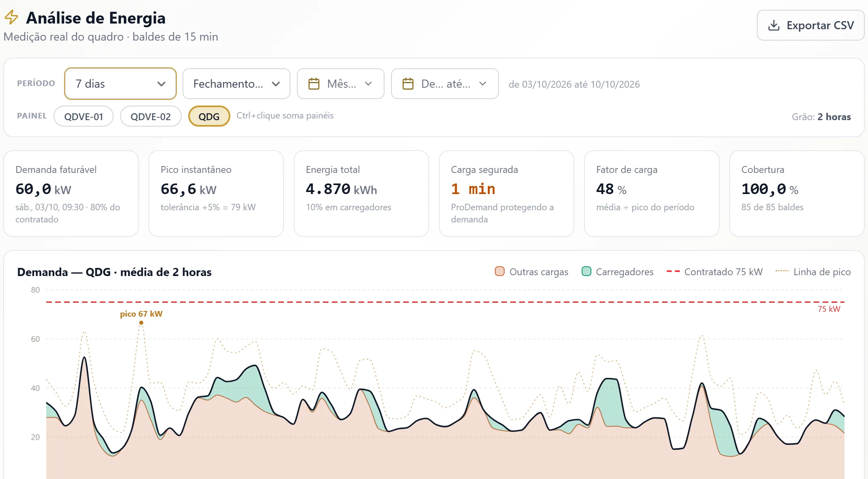
Task: Select the QDVE-02 panel chip
Action: [x=150, y=117]
